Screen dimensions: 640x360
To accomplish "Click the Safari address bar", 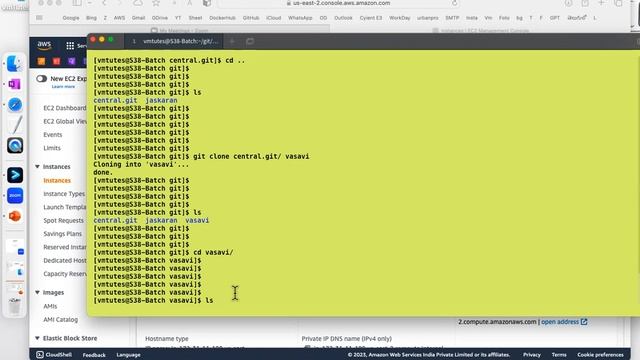I will tap(339, 3).
